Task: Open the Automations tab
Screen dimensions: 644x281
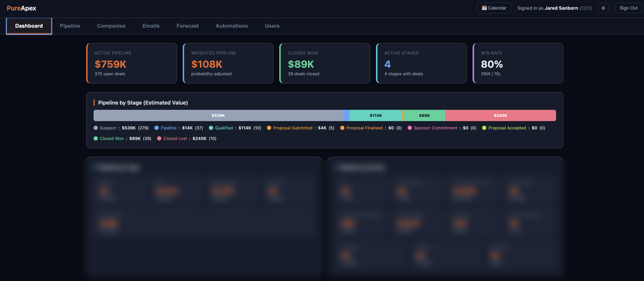Action: pyautogui.click(x=232, y=26)
